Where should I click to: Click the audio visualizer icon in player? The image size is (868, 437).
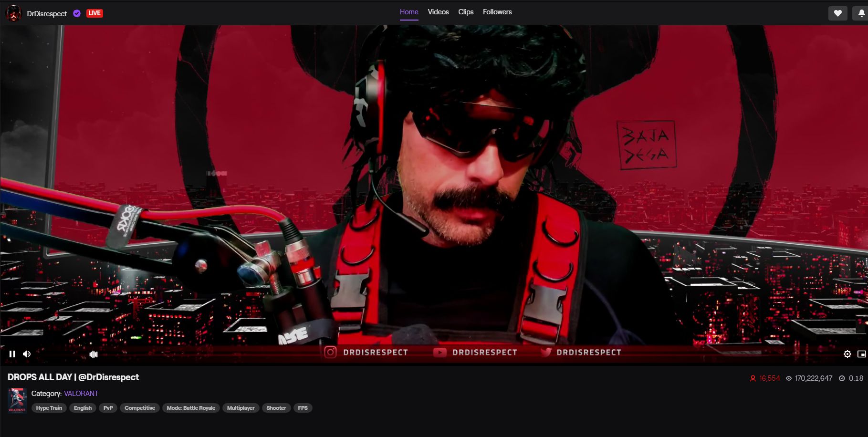coord(94,354)
